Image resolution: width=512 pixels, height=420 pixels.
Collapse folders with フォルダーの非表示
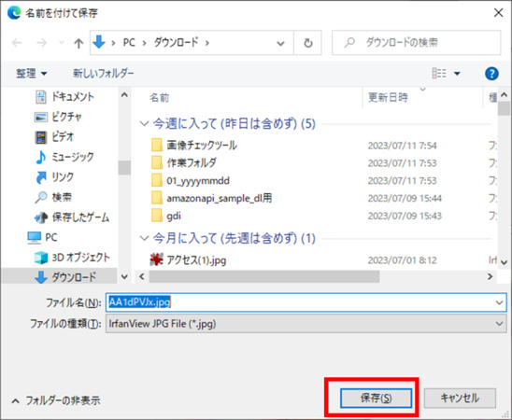coord(56,400)
